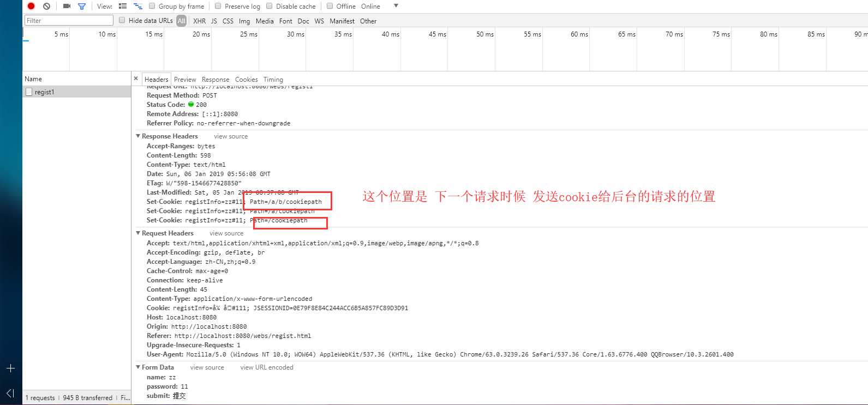Viewport: 868px width, 405px height.
Task: Open the Headers tab
Action: point(157,79)
